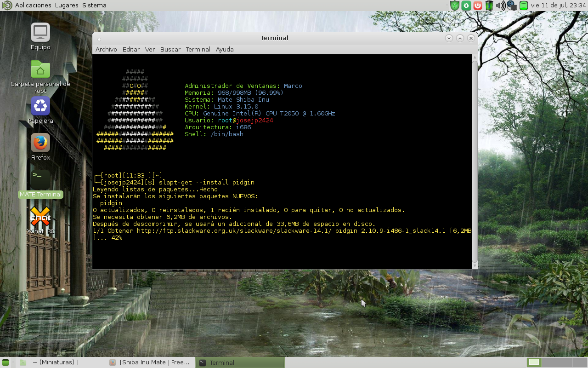
Task: Click the green shield tray icon
Action: (x=455, y=6)
